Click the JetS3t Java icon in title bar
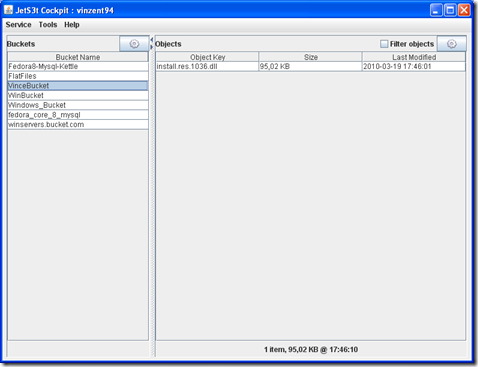Screen dimensions: 478x367 tap(9, 10)
